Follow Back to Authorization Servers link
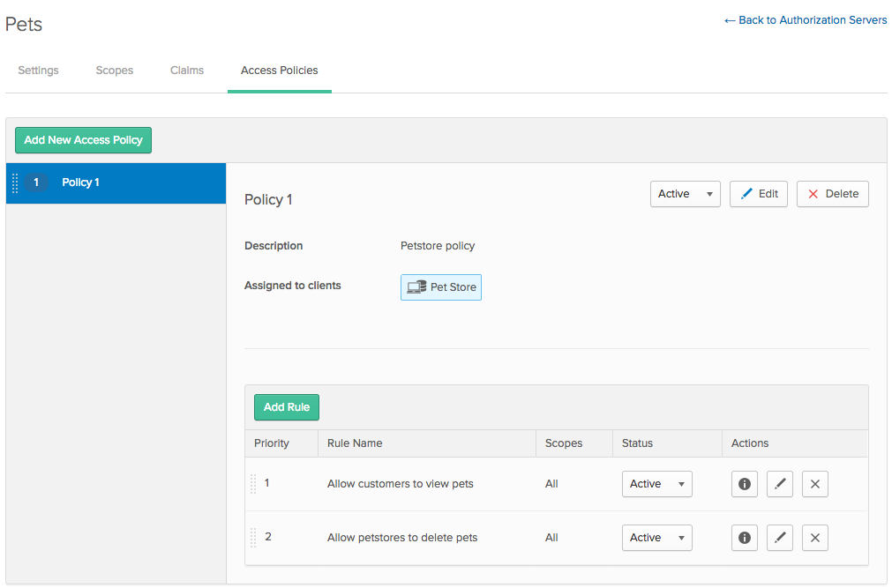 [x=806, y=20]
